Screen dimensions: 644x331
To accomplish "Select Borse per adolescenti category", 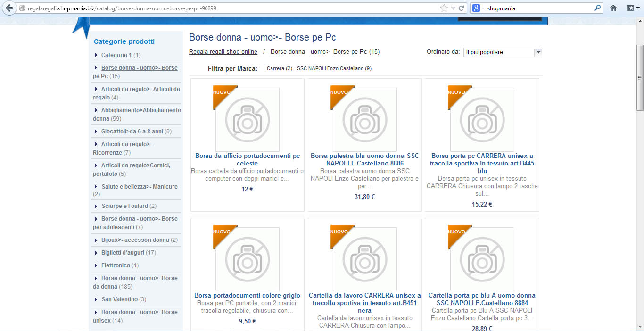I will tap(135, 223).
